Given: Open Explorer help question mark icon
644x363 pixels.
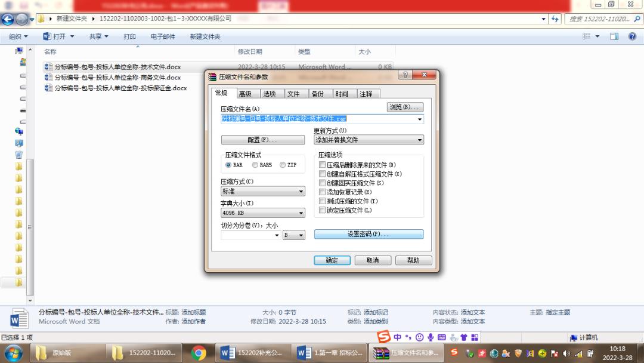Looking at the screenshot, I should tap(632, 36).
